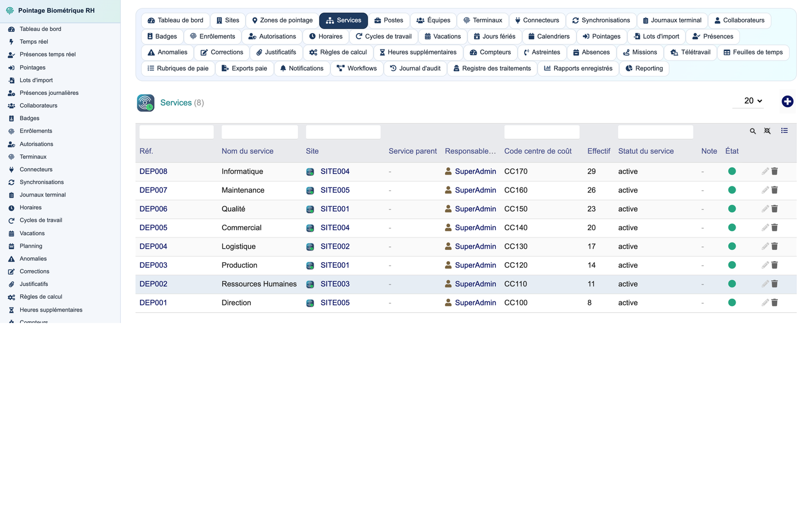
Task: Click the Temps réel bolt icon in sidebar
Action: (x=11, y=42)
